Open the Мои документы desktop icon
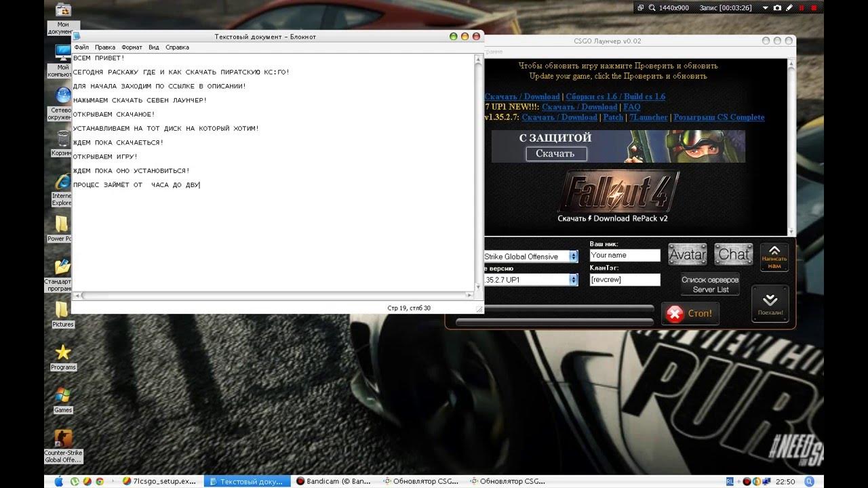The width and height of the screenshot is (868, 488). click(x=63, y=18)
